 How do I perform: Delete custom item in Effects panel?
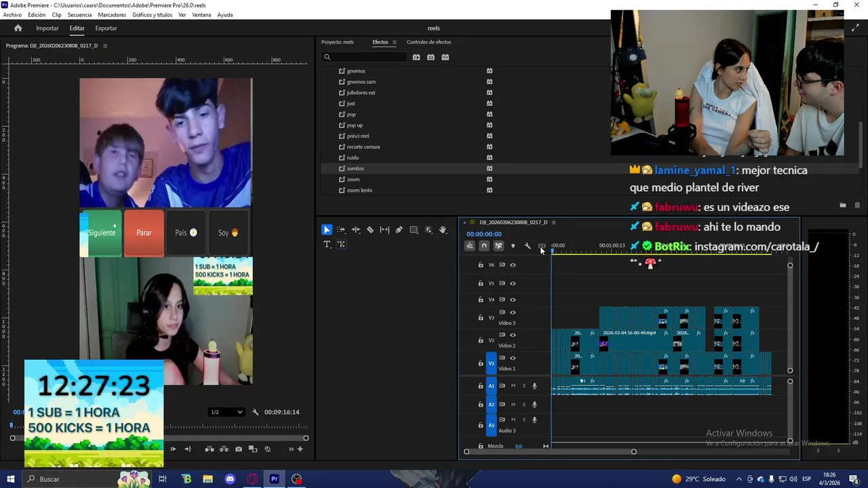(x=857, y=205)
